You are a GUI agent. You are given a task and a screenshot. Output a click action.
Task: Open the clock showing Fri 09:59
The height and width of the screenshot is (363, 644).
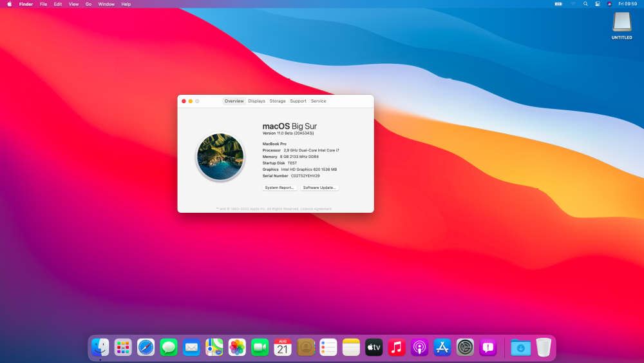coord(627,4)
